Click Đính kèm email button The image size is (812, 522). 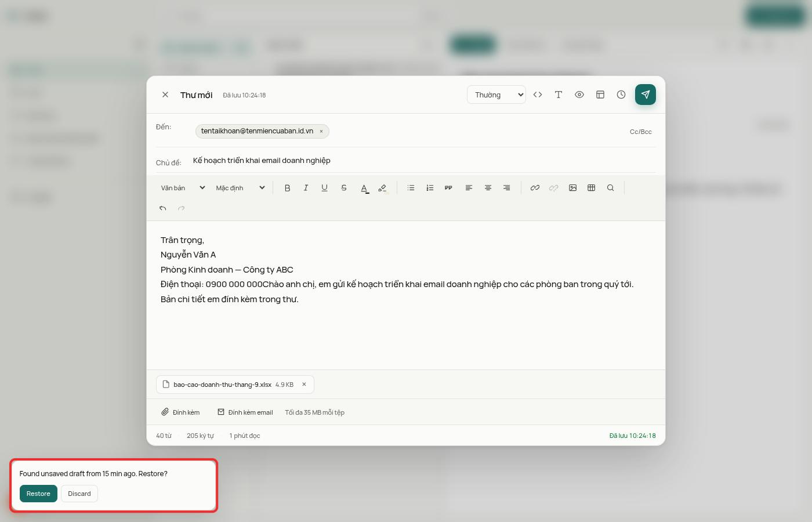click(245, 412)
